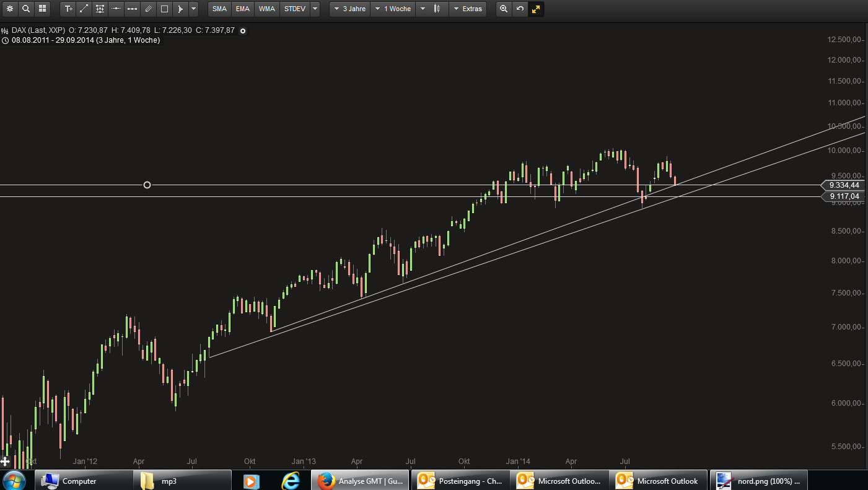Image resolution: width=868 pixels, height=490 pixels.
Task: Click the DAX instrument settings icon
Action: pyautogui.click(x=5, y=30)
